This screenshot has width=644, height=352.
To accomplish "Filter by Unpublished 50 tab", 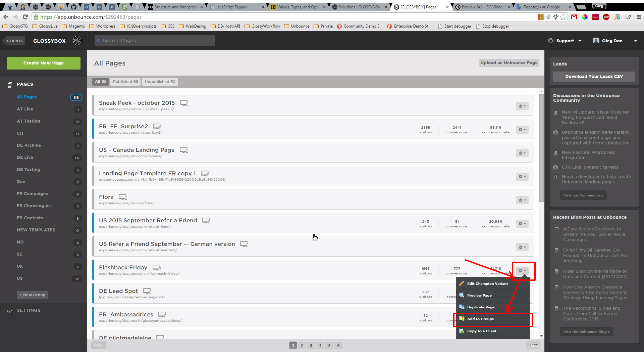I will point(160,82).
